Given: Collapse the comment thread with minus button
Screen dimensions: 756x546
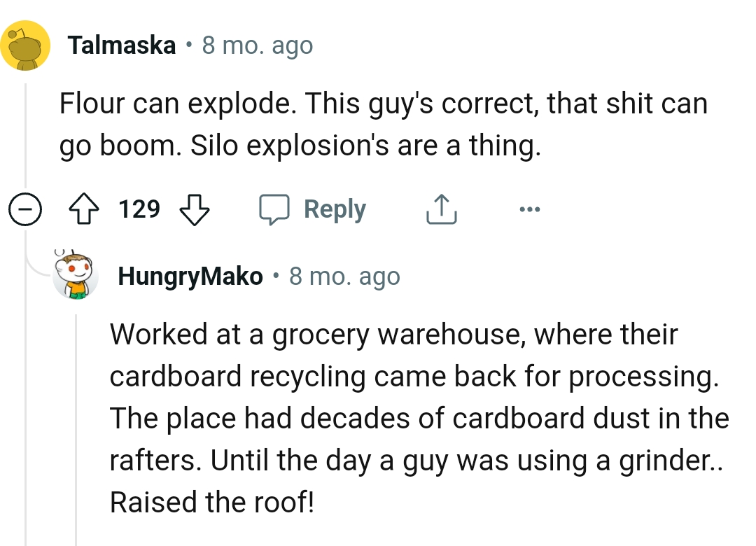Looking at the screenshot, I should 25,208.
